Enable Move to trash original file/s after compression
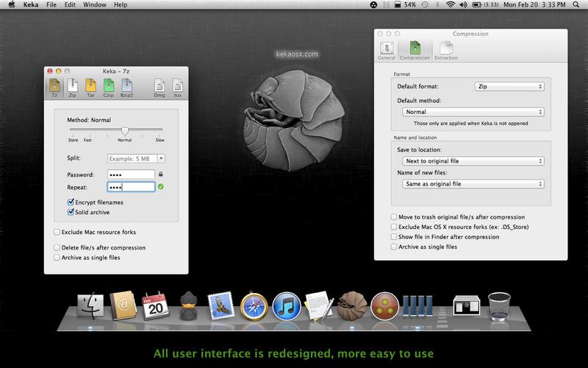The image size is (588, 368). [x=394, y=216]
